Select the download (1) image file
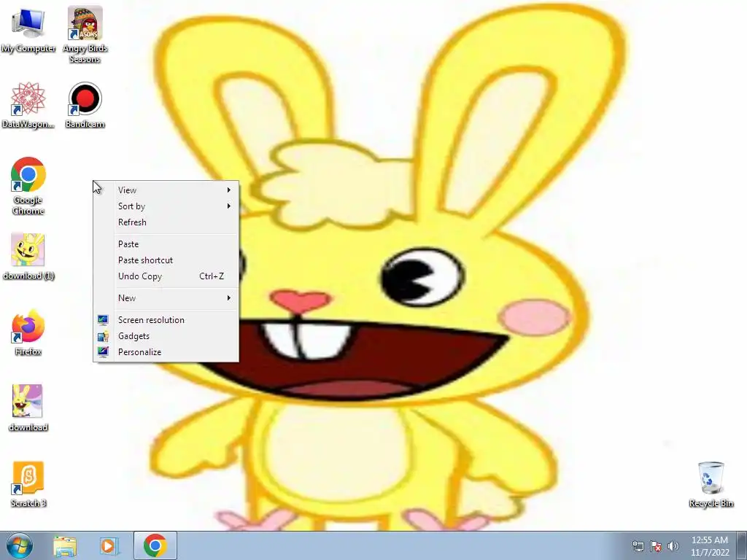 [28, 257]
